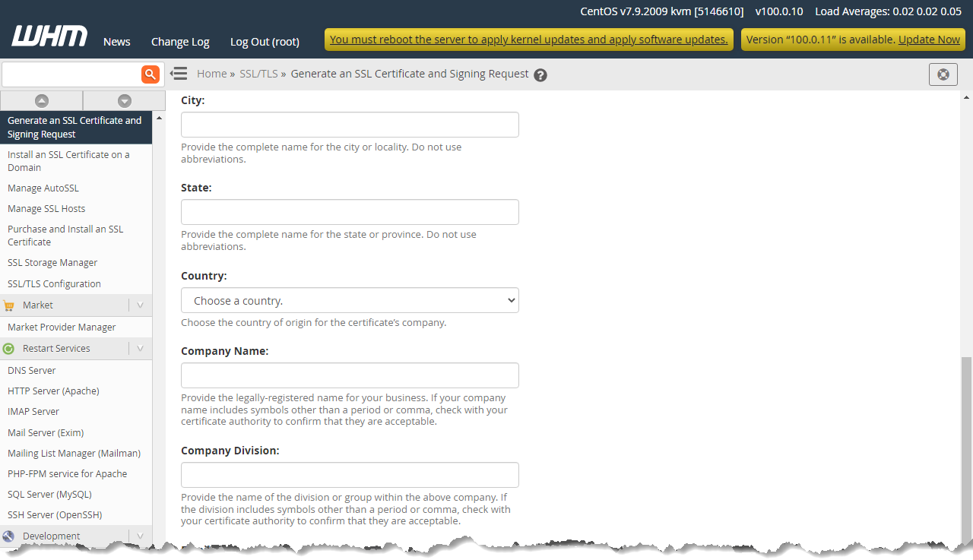The height and width of the screenshot is (560, 973).
Task: Open the News menu item
Action: coord(116,42)
